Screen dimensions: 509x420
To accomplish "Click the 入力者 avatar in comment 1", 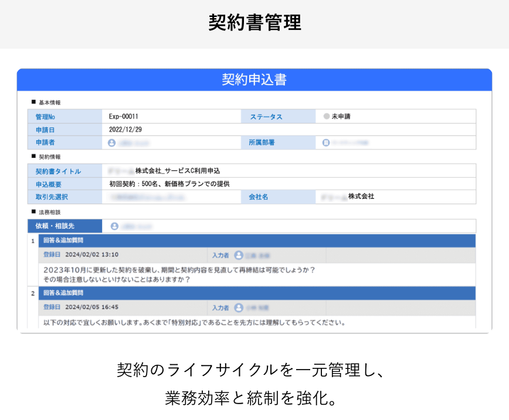I will (238, 255).
